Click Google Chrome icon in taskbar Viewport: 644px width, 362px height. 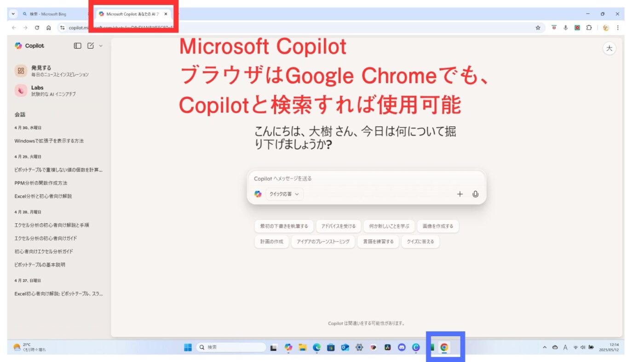pyautogui.click(x=444, y=348)
